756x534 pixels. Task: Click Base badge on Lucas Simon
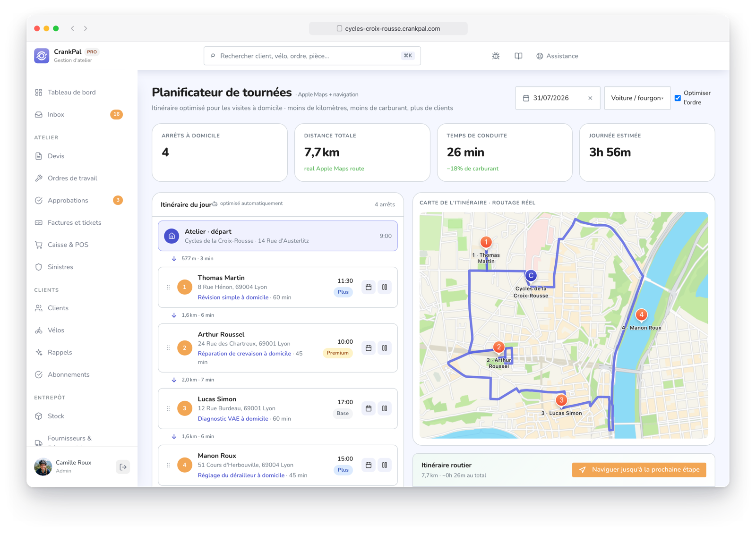coord(343,414)
